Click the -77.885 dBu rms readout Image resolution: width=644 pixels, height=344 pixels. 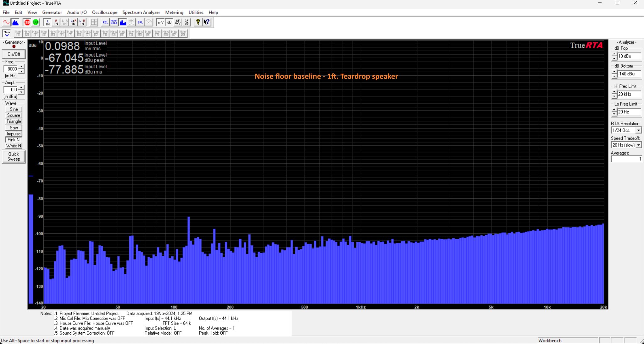coord(64,69)
